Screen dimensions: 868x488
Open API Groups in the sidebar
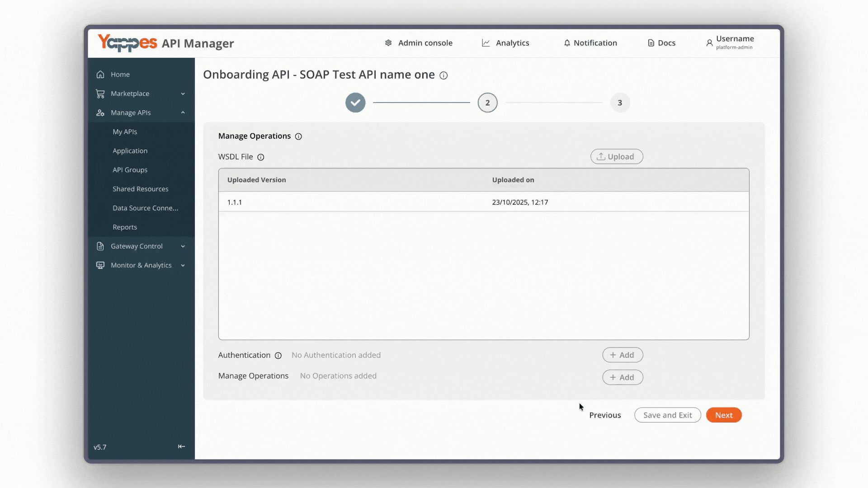pos(130,169)
